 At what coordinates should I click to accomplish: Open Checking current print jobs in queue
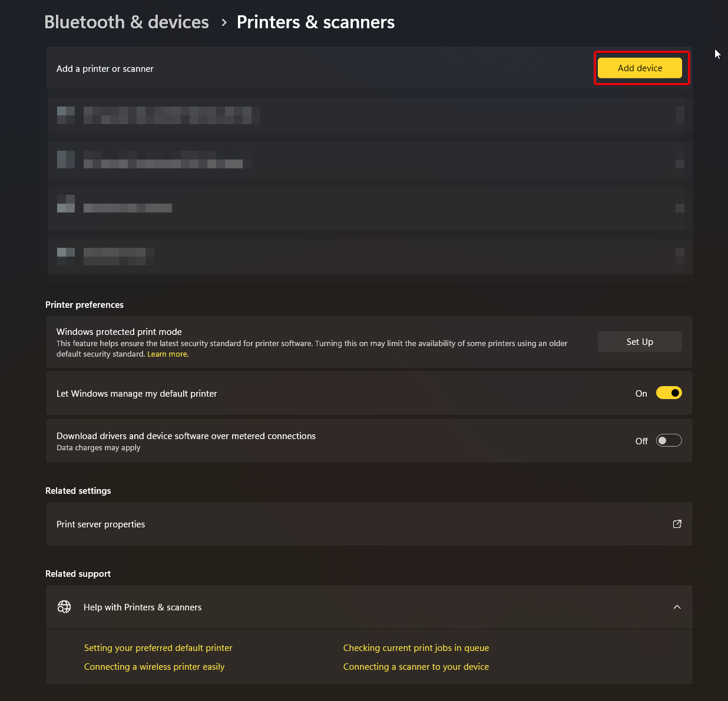pyautogui.click(x=416, y=648)
